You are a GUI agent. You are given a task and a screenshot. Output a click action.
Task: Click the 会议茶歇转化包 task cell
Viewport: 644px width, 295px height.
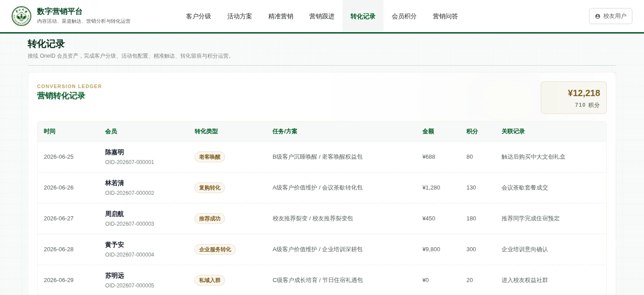pos(318,188)
